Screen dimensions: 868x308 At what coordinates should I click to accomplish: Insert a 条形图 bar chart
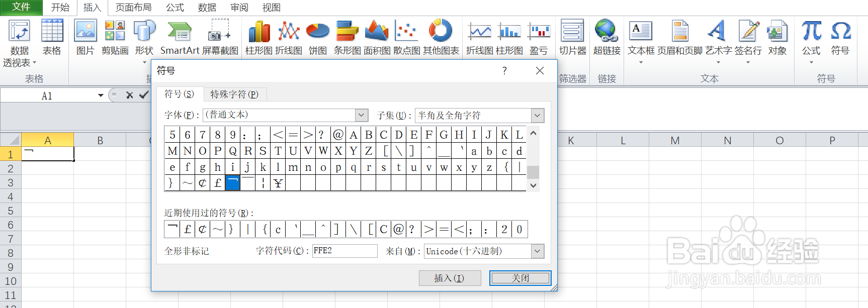click(347, 31)
